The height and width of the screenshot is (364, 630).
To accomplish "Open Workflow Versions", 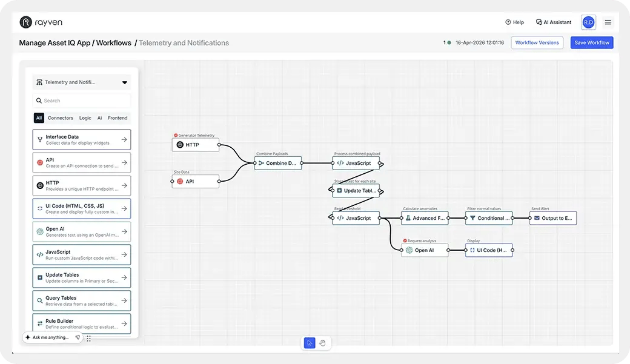I will (x=538, y=42).
